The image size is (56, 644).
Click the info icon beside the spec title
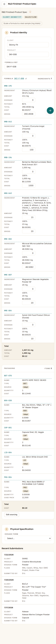tap(30, 12)
